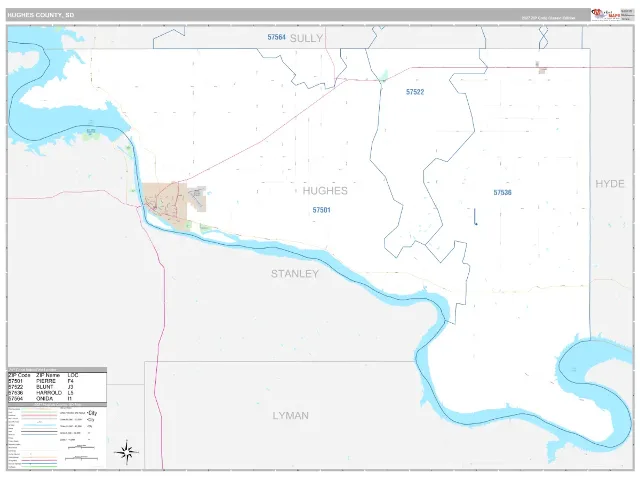
Task: Click the large "City" legend sample text
Action: [x=93, y=413]
